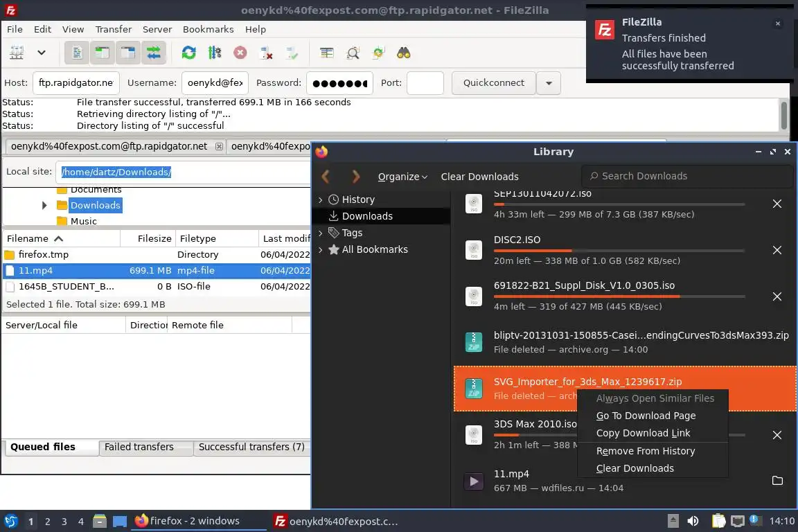Toggle local directory tree display
Screen dimensions: 798x532
(103, 53)
